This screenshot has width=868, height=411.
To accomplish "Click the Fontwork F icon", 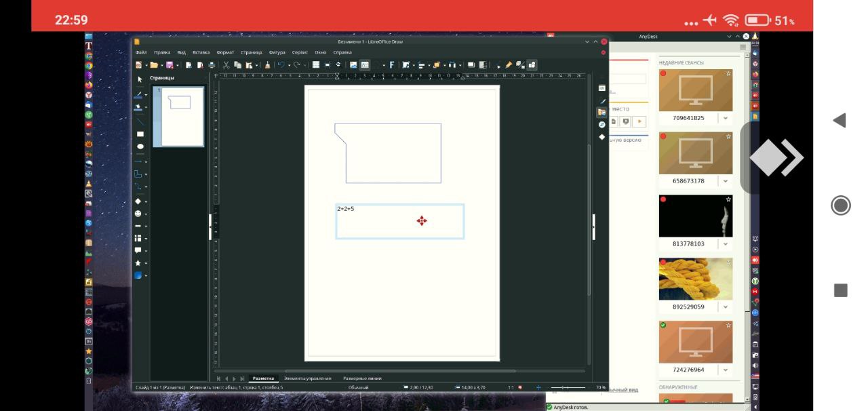I will pos(392,65).
